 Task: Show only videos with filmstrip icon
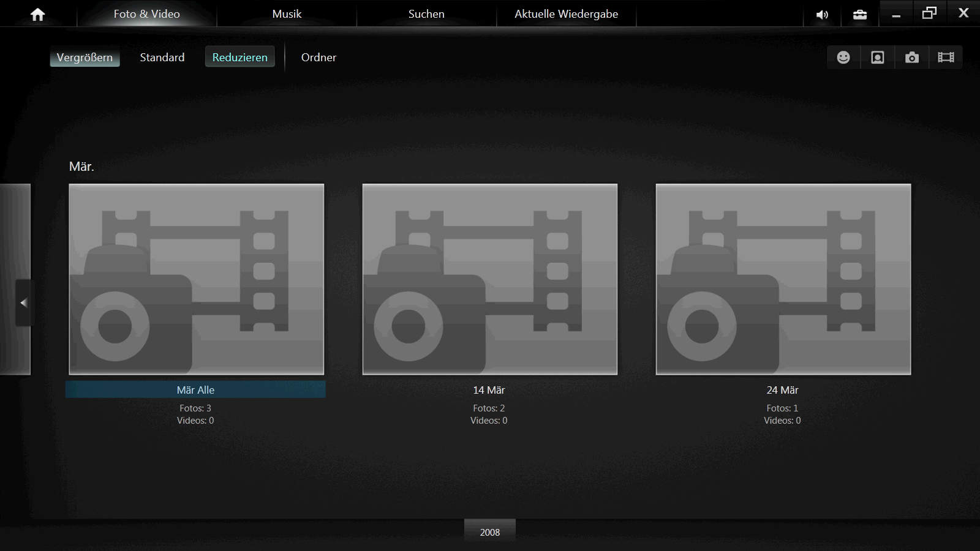click(946, 57)
